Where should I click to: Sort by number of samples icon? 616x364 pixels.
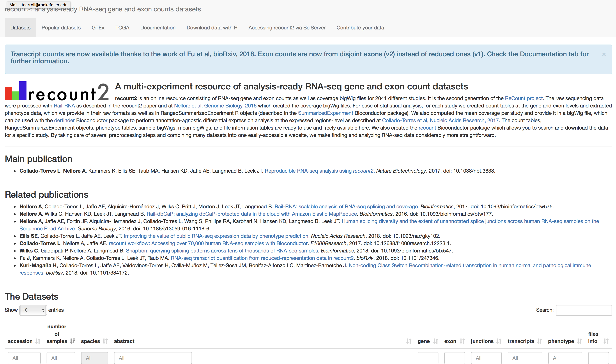click(72, 341)
